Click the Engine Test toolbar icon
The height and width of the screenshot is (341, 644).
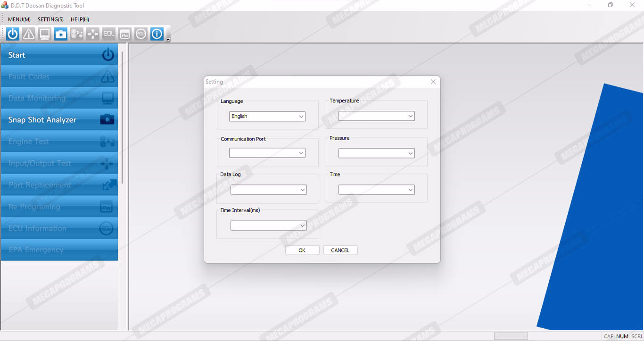77,34
